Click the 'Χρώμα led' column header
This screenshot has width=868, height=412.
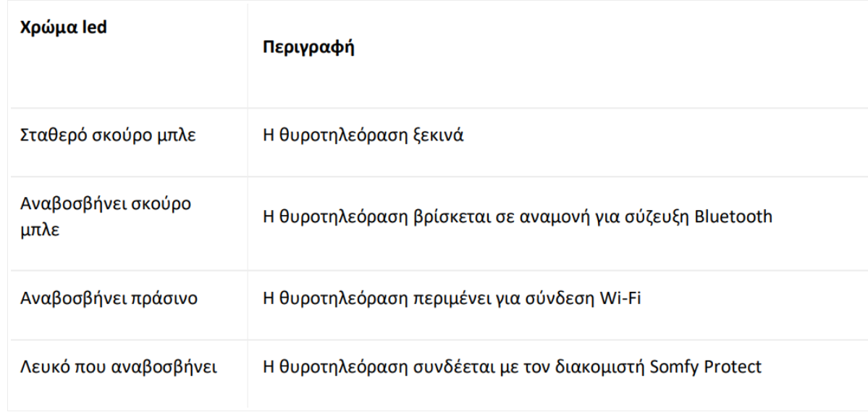coord(64,28)
